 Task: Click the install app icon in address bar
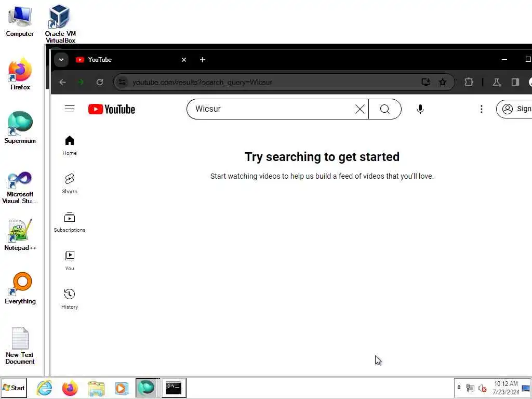point(426,82)
